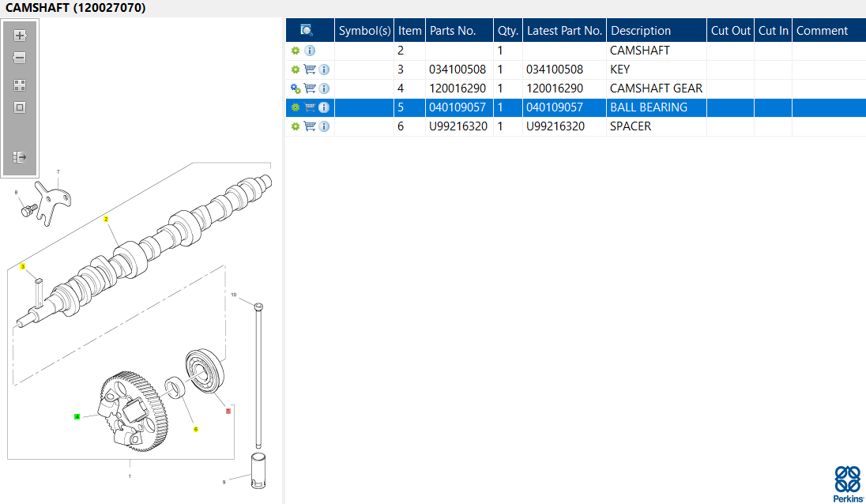866x504 pixels.
Task: Sort by the Parts No. column header
Action: coord(460,30)
